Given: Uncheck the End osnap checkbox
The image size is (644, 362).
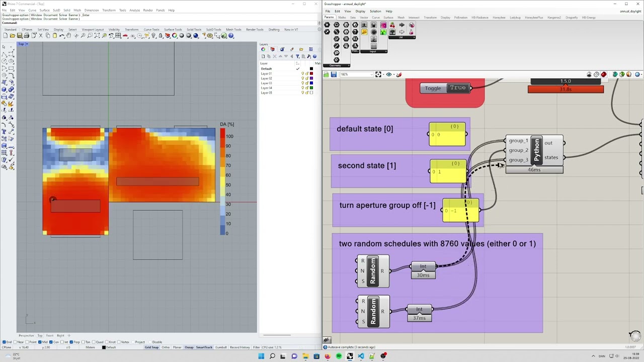Looking at the screenshot, I should [x=4, y=342].
